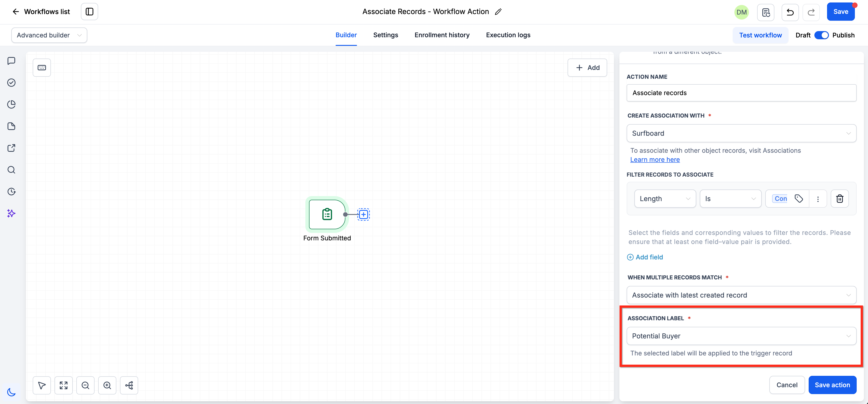Open filter row more options

(818, 199)
